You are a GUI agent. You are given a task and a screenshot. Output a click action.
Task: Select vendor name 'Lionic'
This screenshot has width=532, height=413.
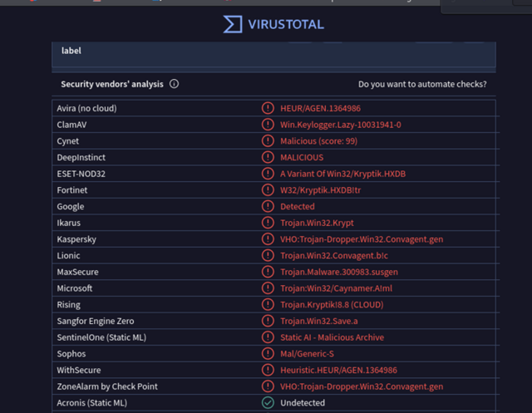tap(68, 256)
